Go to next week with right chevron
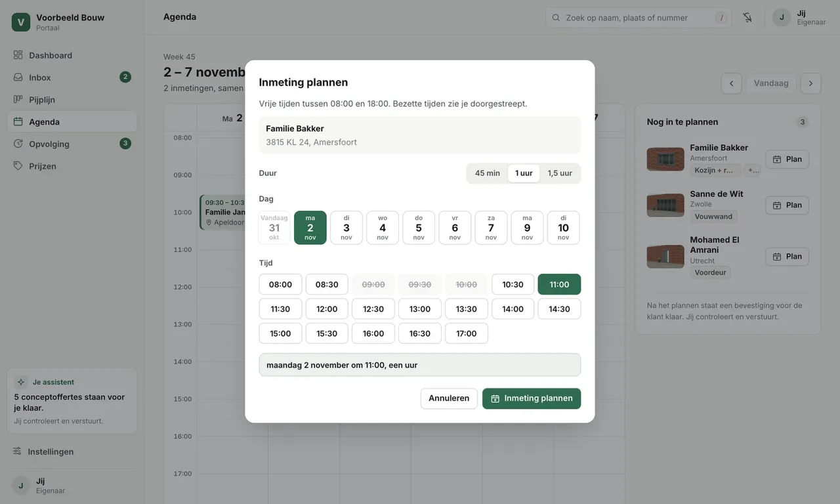This screenshot has width=840, height=504. pyautogui.click(x=811, y=83)
